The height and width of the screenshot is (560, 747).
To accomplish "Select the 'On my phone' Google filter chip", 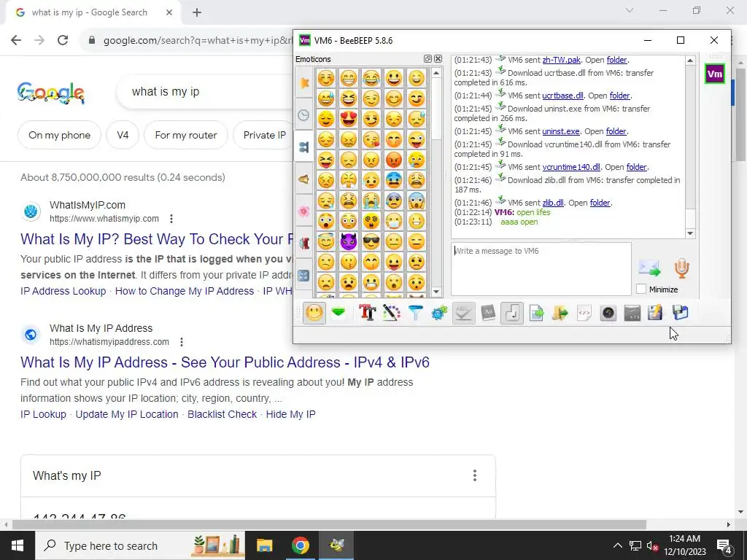I will [x=60, y=135].
